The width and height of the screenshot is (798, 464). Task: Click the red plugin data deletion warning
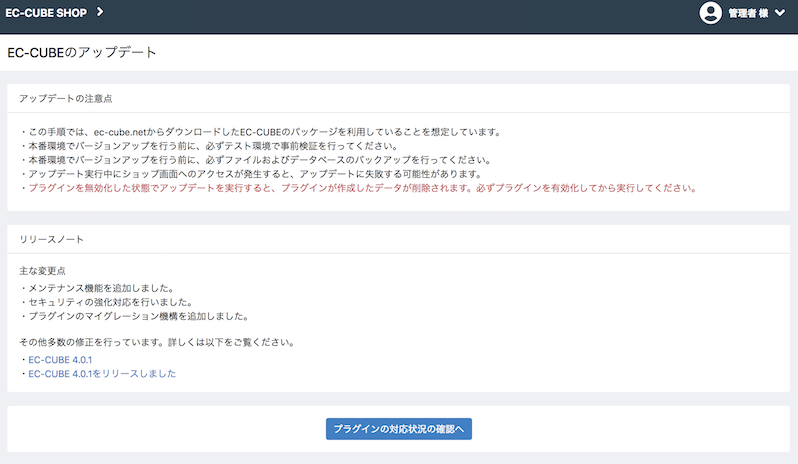click(x=362, y=188)
